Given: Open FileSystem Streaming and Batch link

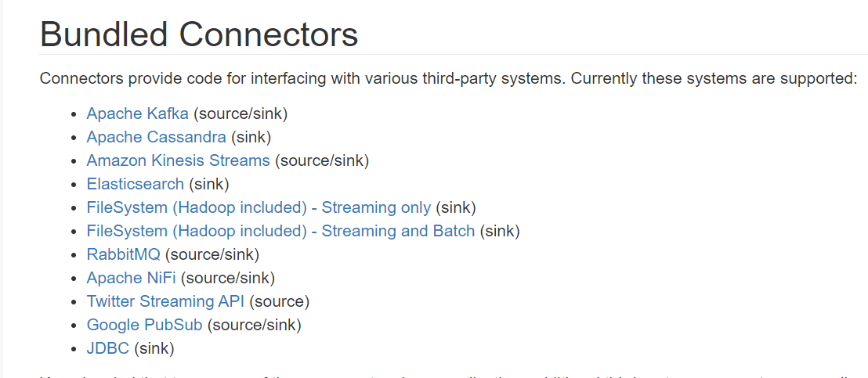Looking at the screenshot, I should click(x=280, y=231).
